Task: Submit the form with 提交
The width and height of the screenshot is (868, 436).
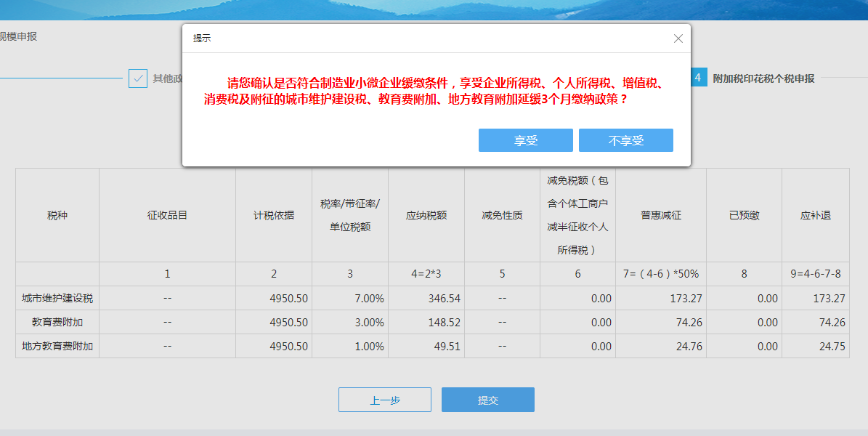Action: [x=487, y=400]
